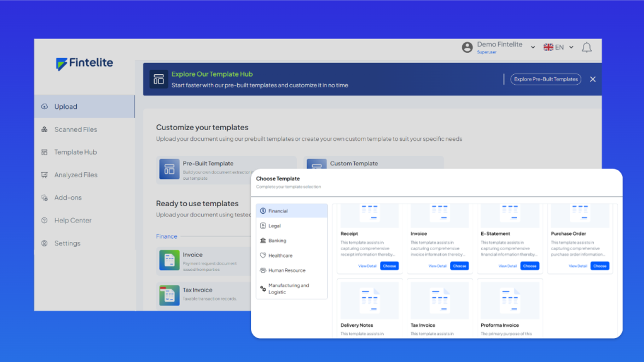Open the Demo Fintelite account dropdown
This screenshot has width=644, height=362.
[533, 47]
